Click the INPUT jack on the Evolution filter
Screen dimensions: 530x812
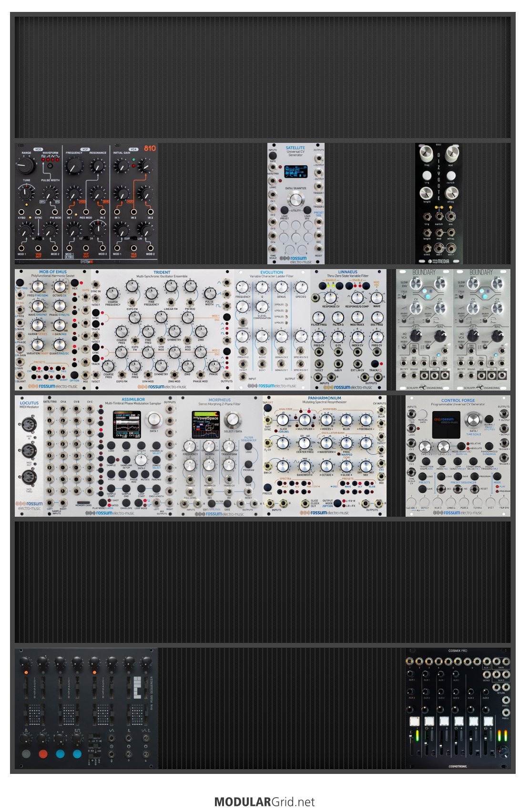click(243, 376)
